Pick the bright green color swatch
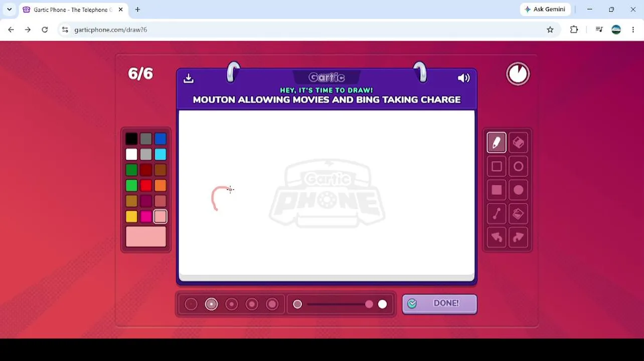 tap(131, 186)
